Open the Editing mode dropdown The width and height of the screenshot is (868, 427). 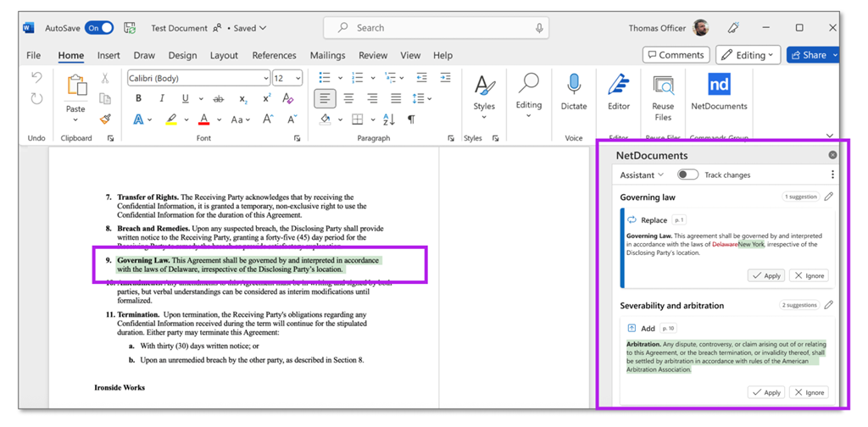[748, 55]
